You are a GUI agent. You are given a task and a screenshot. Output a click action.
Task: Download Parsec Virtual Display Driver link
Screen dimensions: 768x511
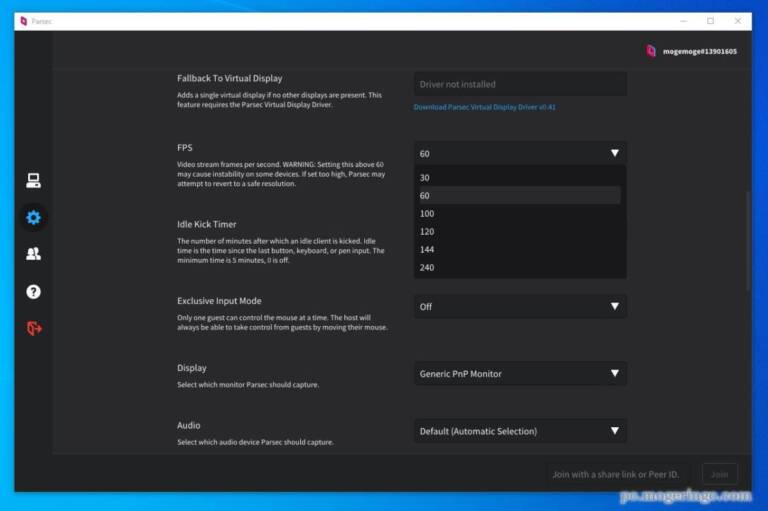click(x=484, y=107)
